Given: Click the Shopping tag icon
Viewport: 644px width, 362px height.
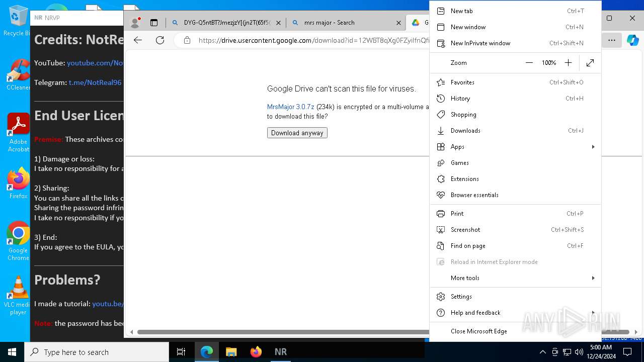Looking at the screenshot, I should (x=441, y=115).
